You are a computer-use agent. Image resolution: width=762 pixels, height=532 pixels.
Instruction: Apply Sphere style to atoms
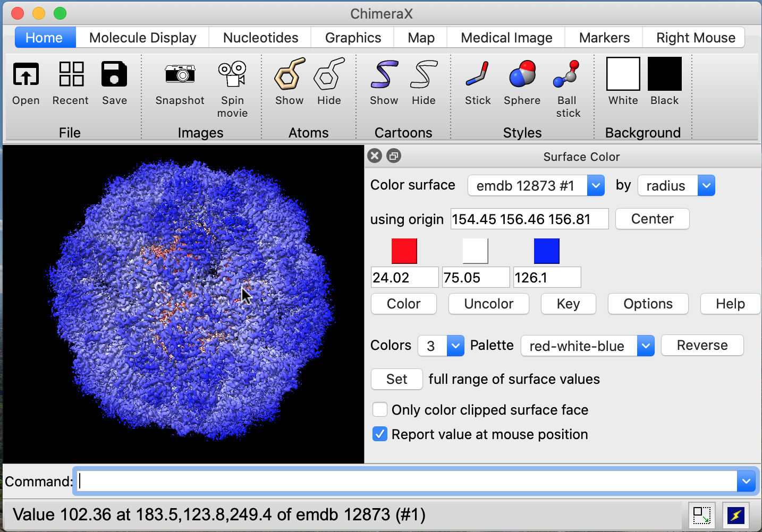[x=522, y=74]
